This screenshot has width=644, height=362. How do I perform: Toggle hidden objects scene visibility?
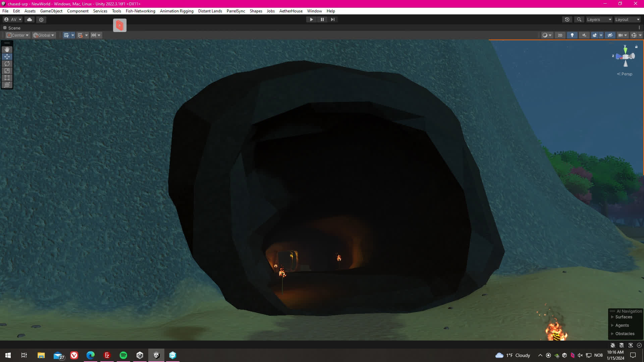coord(610,35)
